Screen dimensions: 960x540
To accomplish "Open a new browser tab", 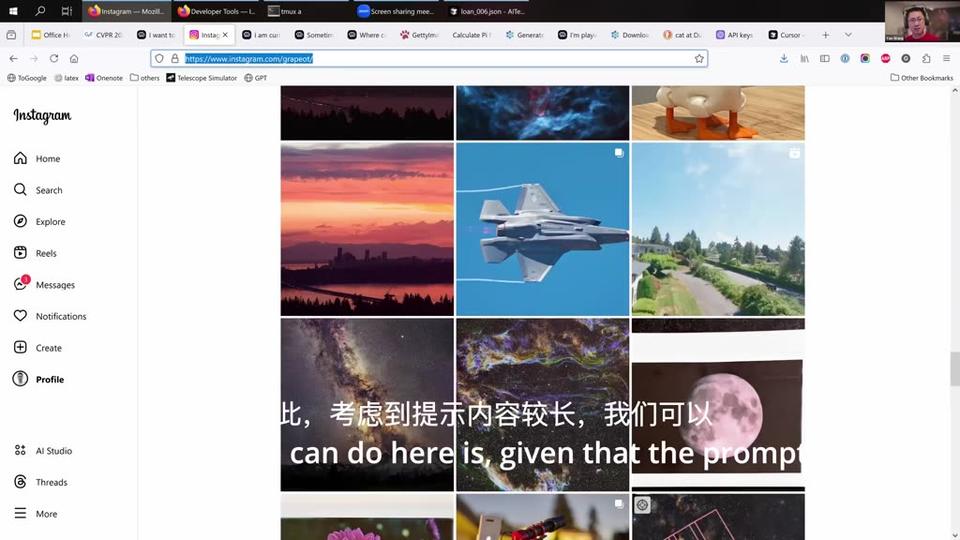I will click(x=825, y=35).
